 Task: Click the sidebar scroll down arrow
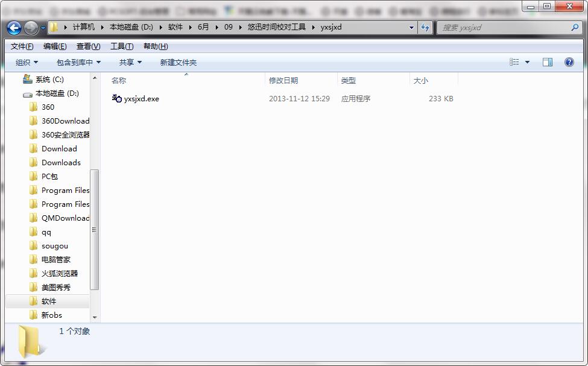click(95, 318)
